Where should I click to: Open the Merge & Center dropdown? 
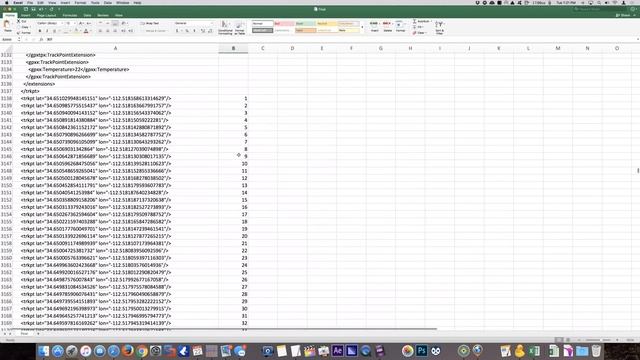tap(155, 31)
